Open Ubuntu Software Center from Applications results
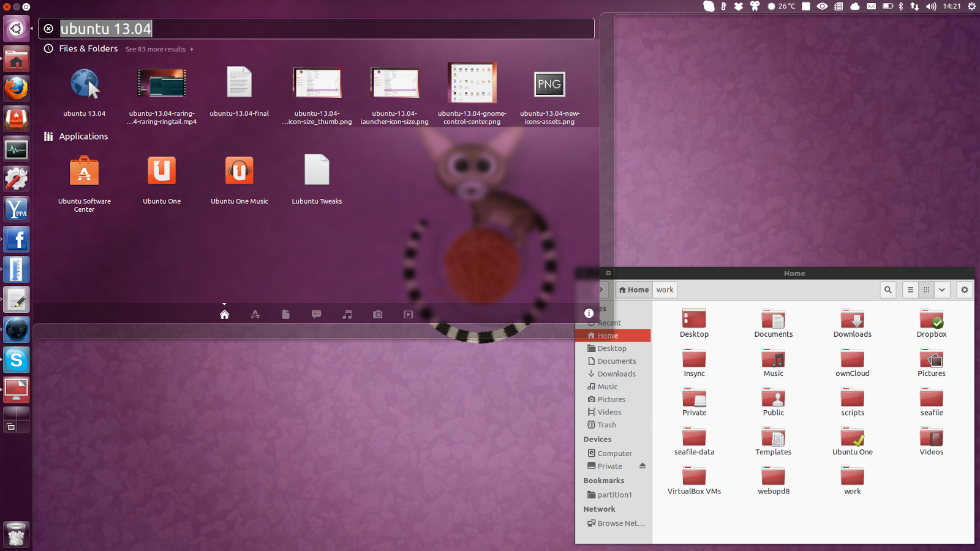 pos(85,172)
